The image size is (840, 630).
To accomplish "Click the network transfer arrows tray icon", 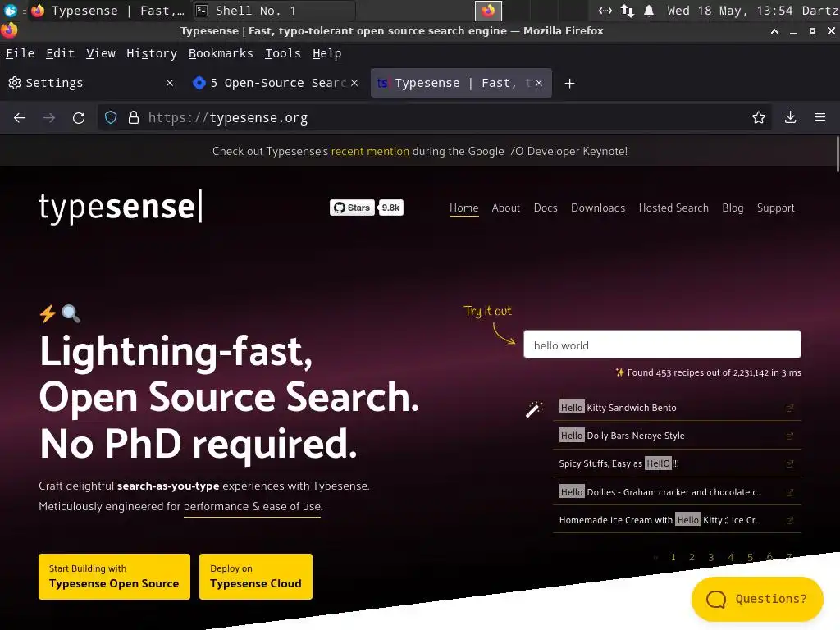I will (x=628, y=11).
